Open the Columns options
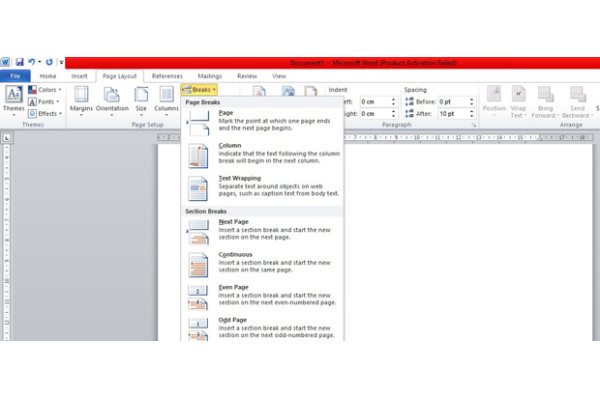Screen dimensions: 600x399 pyautogui.click(x=166, y=101)
